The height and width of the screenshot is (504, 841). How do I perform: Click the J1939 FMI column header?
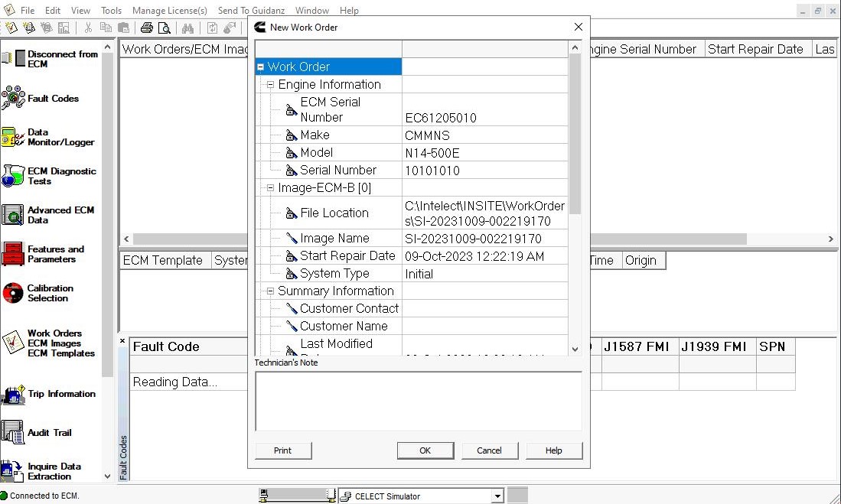(x=717, y=346)
